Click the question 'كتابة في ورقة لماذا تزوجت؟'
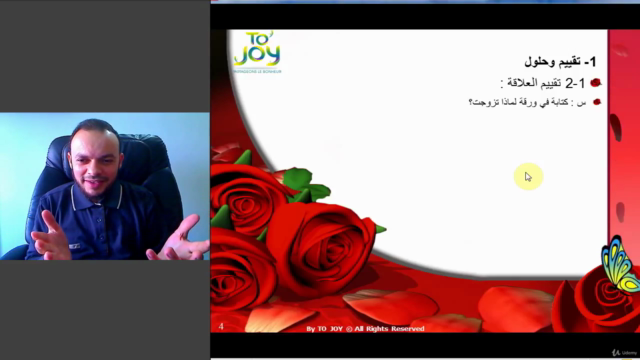 (518, 102)
